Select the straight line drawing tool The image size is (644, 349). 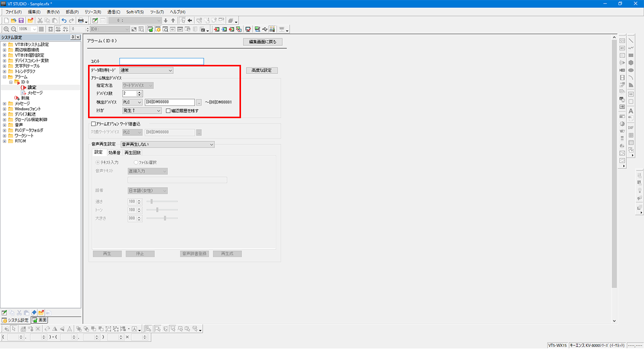tap(630, 41)
